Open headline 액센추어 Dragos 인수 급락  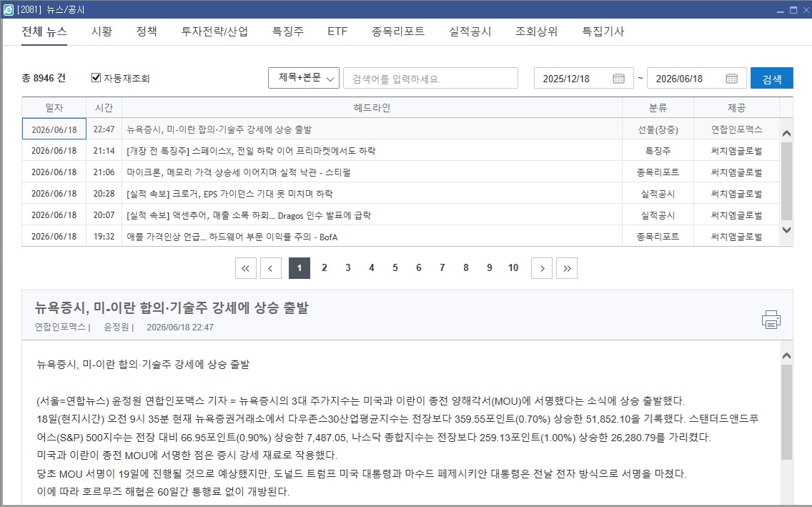click(249, 215)
